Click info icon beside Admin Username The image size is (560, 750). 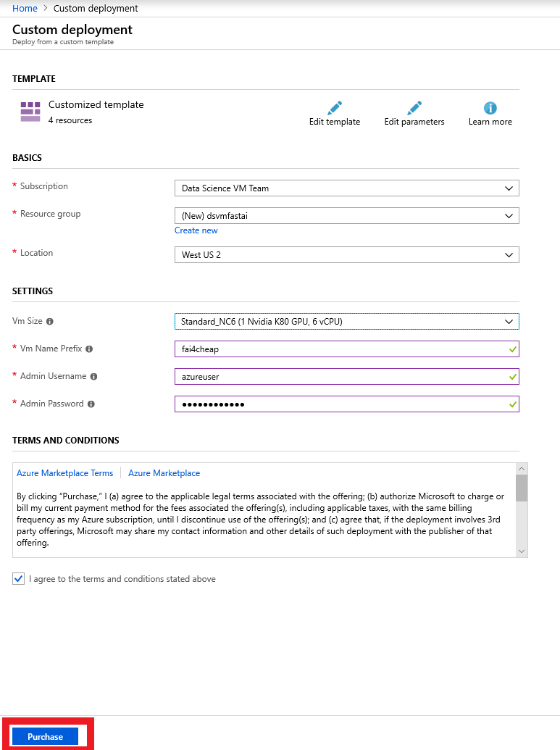93,376
